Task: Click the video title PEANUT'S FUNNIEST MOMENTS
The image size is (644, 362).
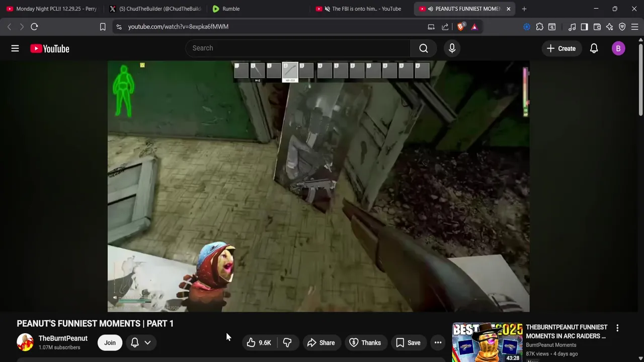Action: coord(95,323)
